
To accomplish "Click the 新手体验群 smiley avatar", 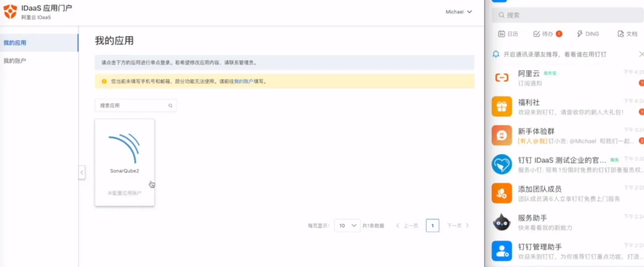I will click(x=502, y=135).
